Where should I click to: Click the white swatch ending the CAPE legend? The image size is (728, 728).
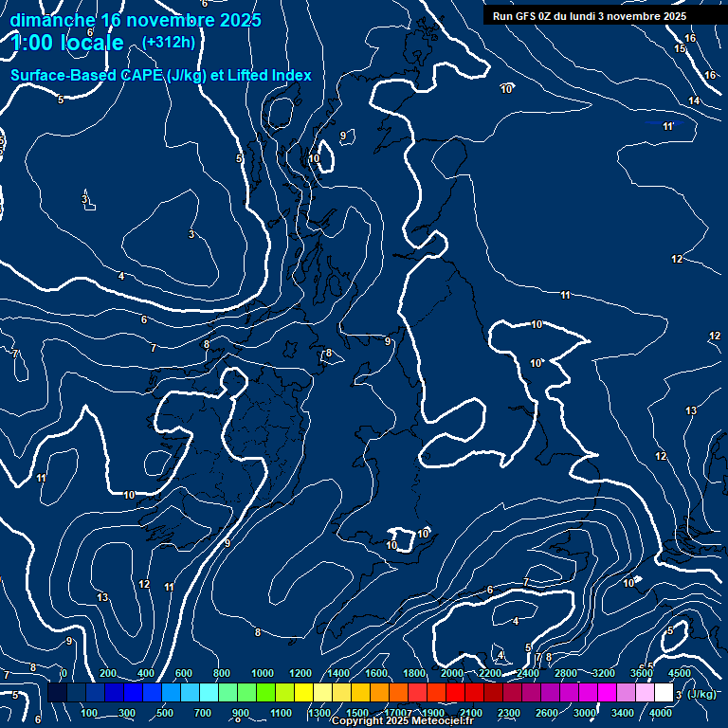click(x=664, y=692)
